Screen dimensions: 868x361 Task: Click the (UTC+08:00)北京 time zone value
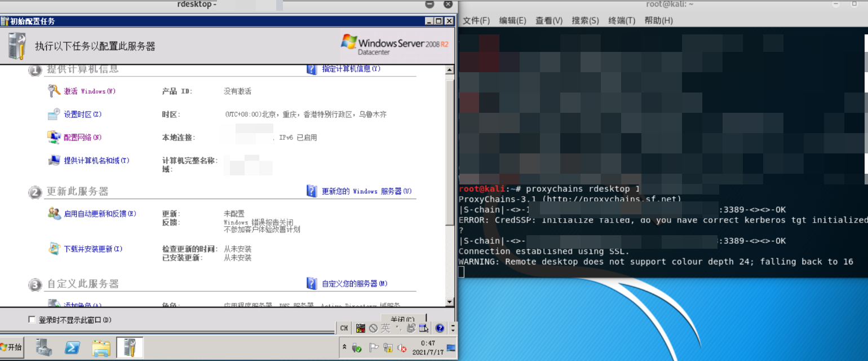tap(305, 114)
